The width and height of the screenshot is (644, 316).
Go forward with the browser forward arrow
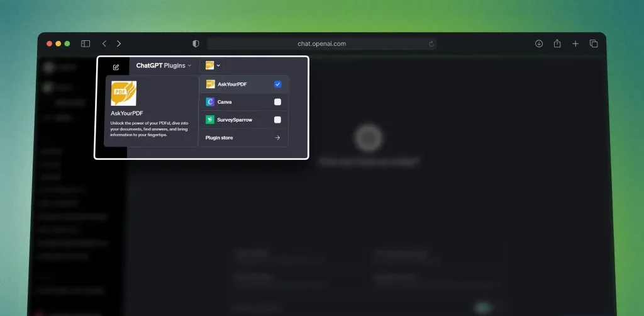coord(119,43)
